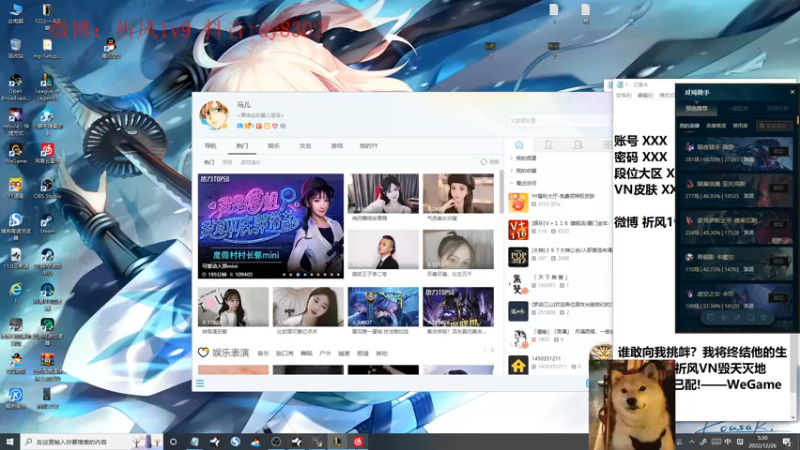800x450 pixels.
Task: Switch to 我的YY tab
Action: [368, 145]
